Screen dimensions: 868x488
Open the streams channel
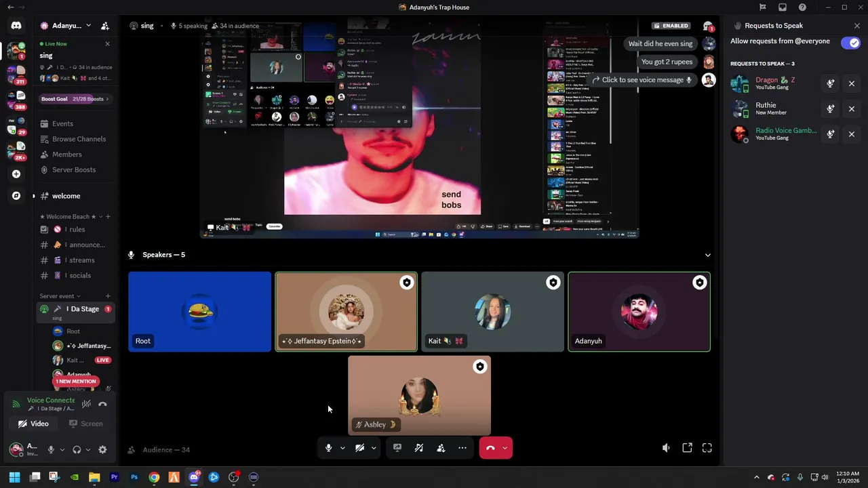pos(74,260)
